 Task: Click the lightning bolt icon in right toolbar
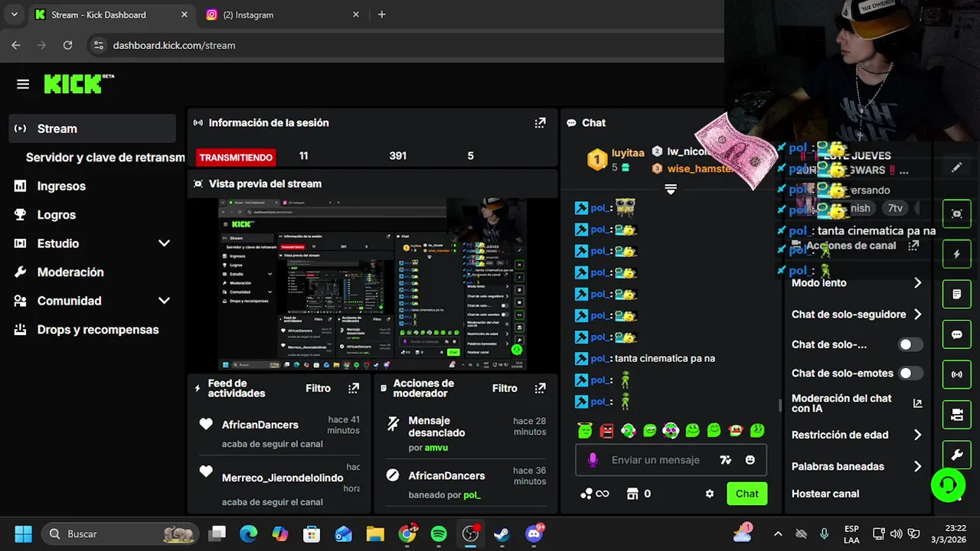pos(957,254)
